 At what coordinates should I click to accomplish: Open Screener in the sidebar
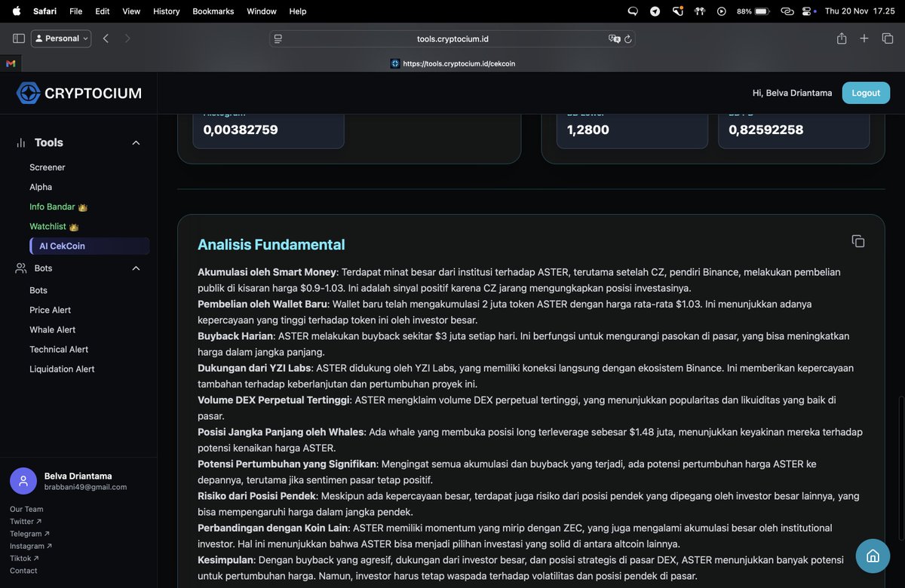tap(48, 167)
